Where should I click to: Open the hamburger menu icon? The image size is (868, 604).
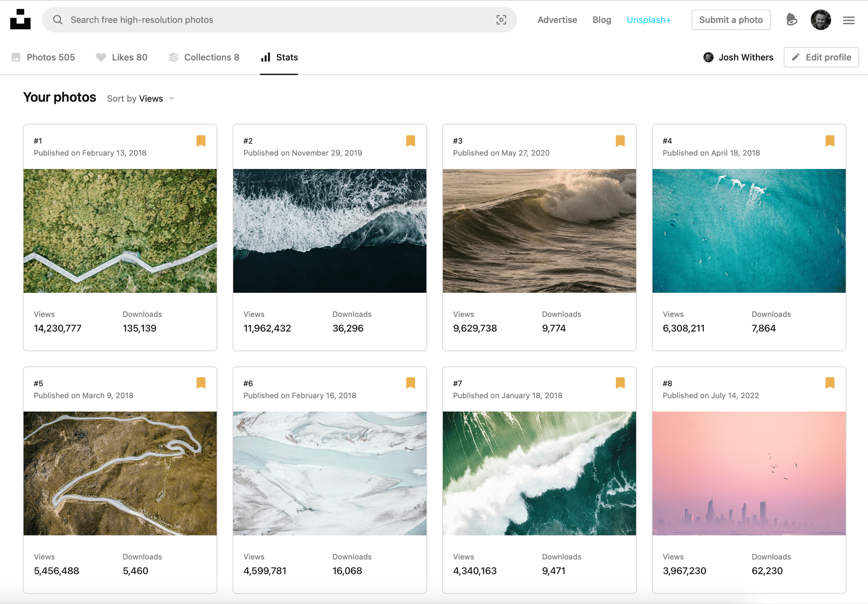pos(849,20)
